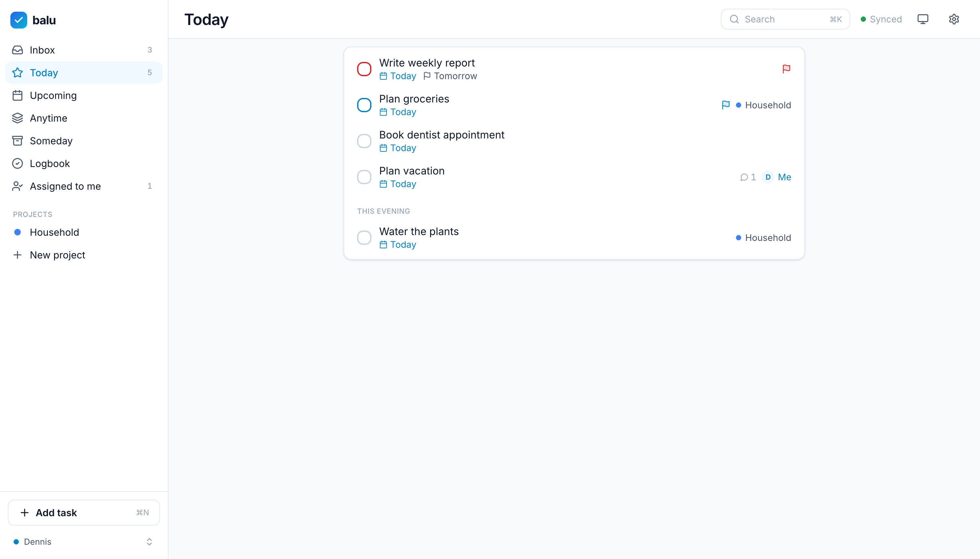980x559 pixels.
Task: Complete the Book dentist appointment task
Action: 364,141
